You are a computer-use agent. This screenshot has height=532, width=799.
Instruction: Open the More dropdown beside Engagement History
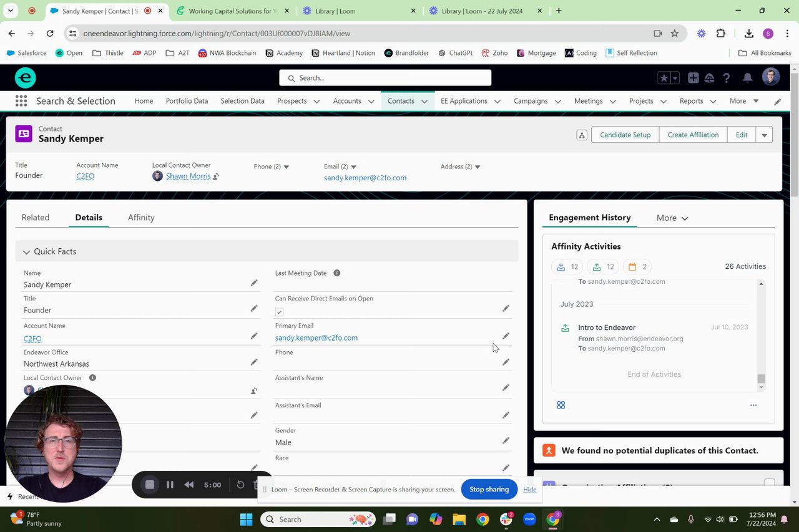coord(672,218)
